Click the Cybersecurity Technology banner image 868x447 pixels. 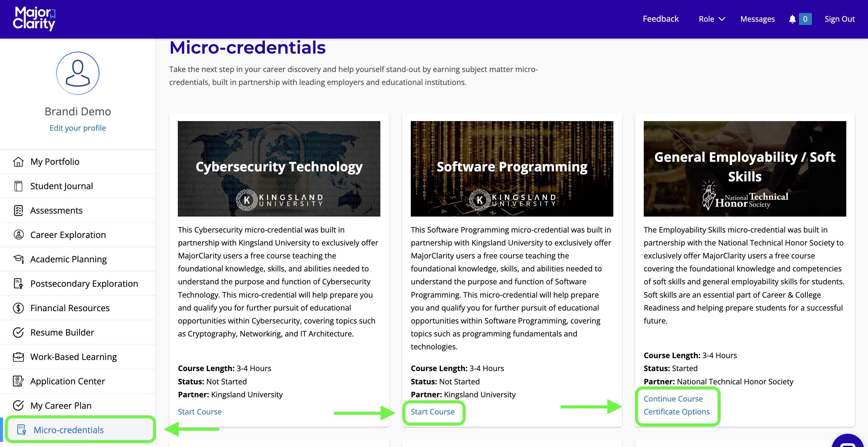pos(279,168)
